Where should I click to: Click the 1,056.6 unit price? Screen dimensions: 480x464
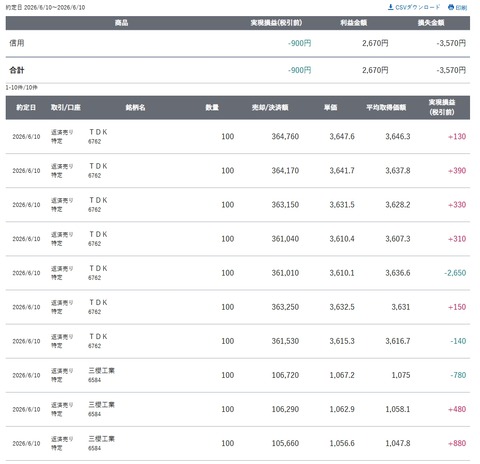tap(342, 443)
